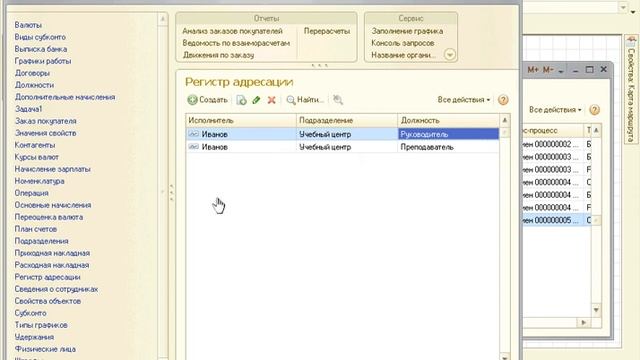This screenshot has width=640, height=360.
Task: Cancel search with the crossed magnifier icon
Action: tap(338, 100)
